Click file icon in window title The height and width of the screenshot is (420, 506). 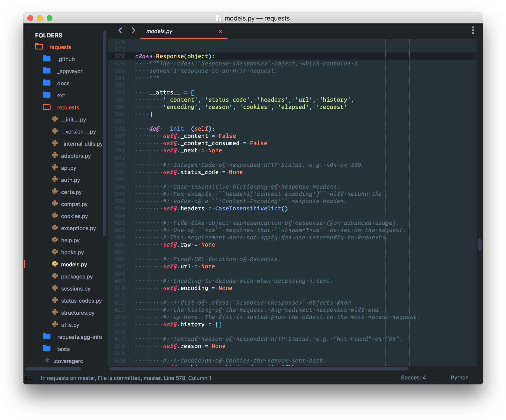click(219, 18)
